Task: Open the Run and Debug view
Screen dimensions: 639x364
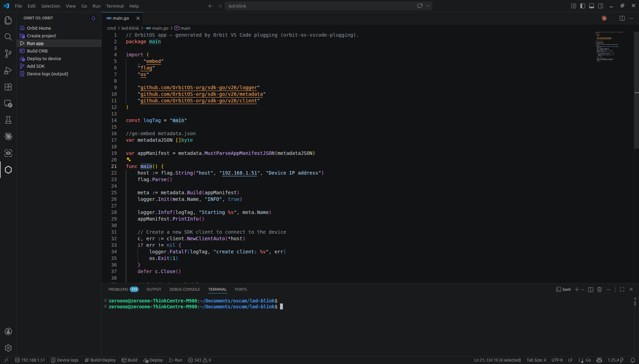Action: (x=8, y=70)
